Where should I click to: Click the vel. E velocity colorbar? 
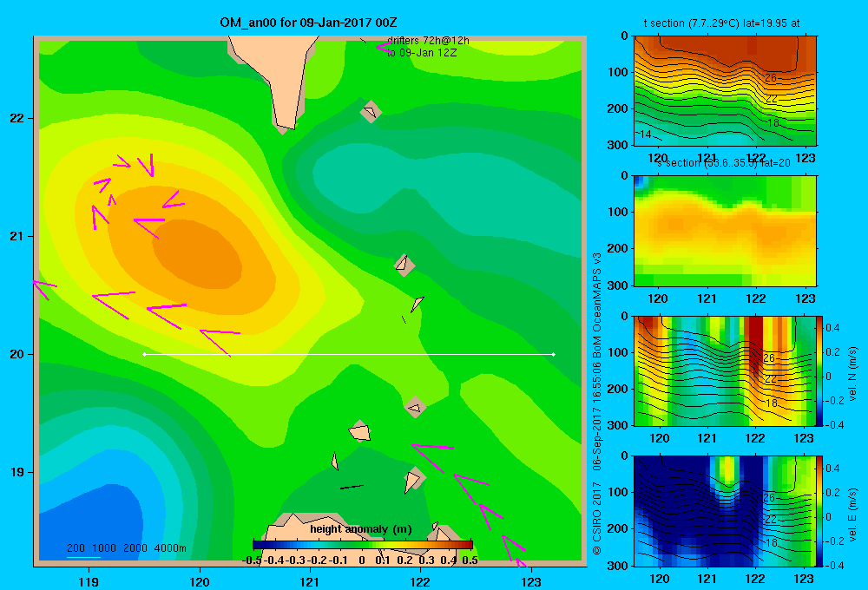[819, 511]
